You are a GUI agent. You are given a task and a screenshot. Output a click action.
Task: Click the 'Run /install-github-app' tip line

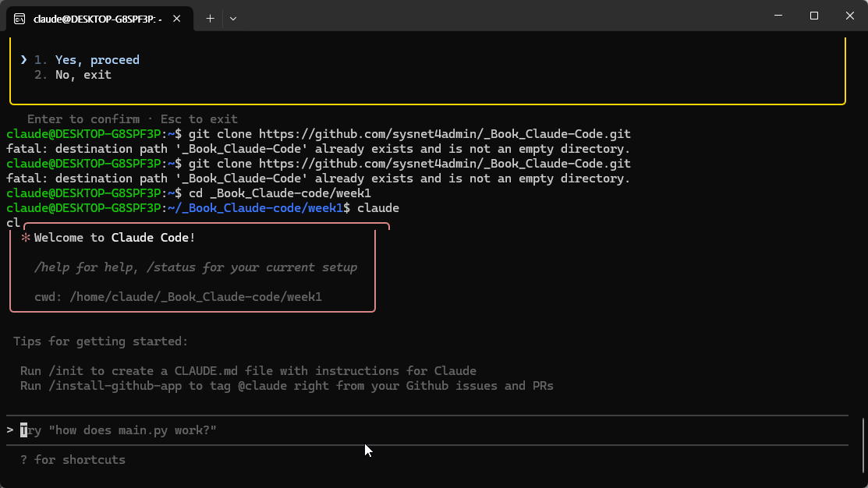pyautogui.click(x=287, y=386)
